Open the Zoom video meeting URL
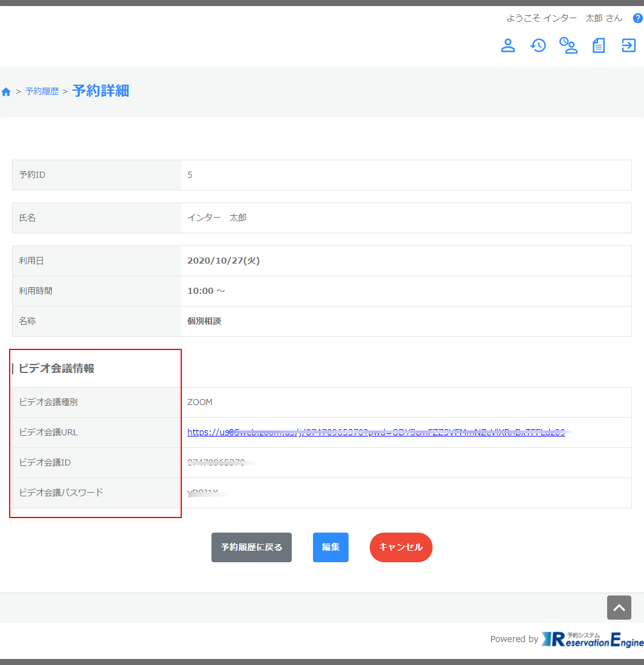The image size is (644, 665). coord(376,432)
